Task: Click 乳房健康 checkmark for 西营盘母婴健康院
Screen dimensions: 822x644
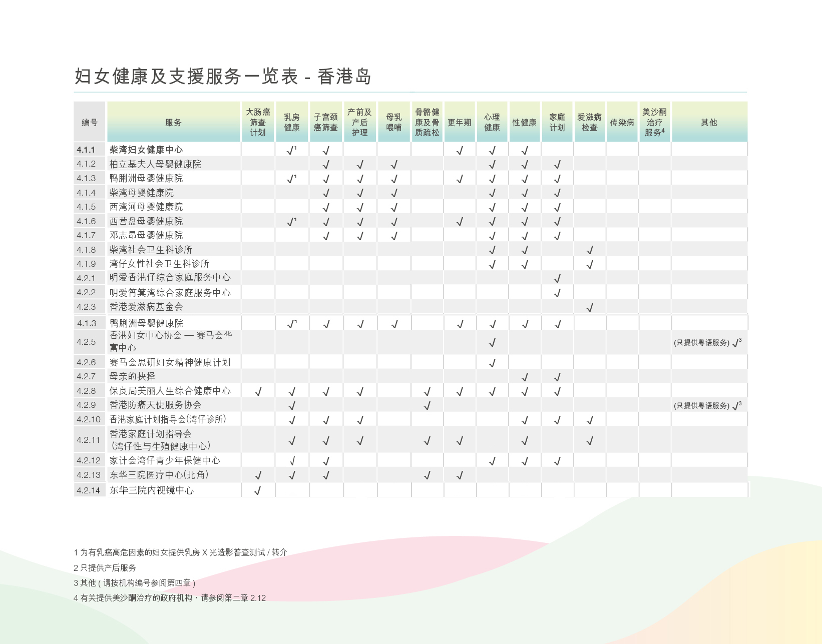Action: (x=291, y=221)
